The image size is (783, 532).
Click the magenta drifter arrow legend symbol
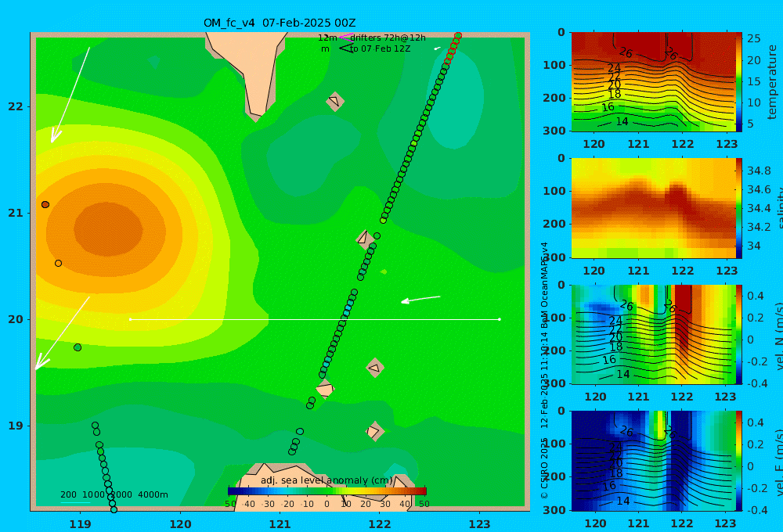(345, 37)
